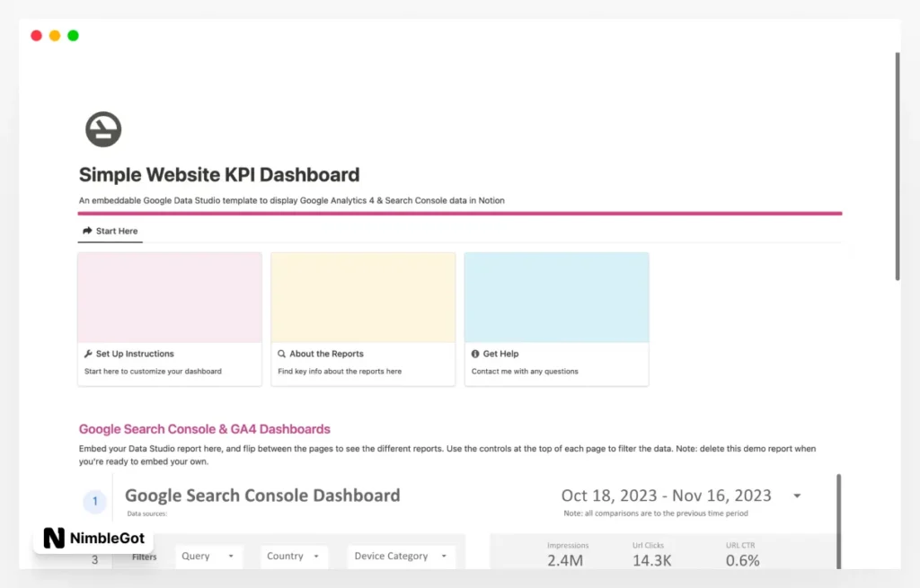Open the Country filter dropdown
Viewport: 920px width, 588px height.
tap(294, 557)
